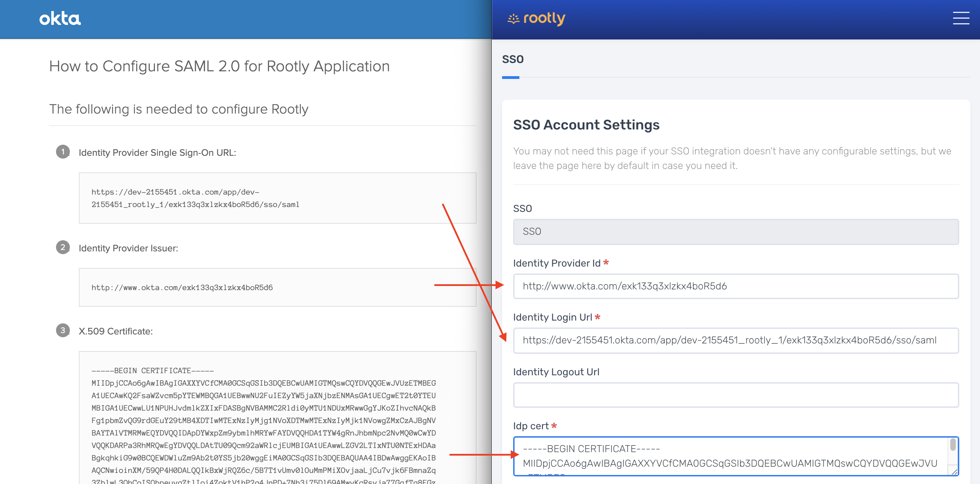
Task: Click the empty Identity Logout Url field
Action: [736, 395]
